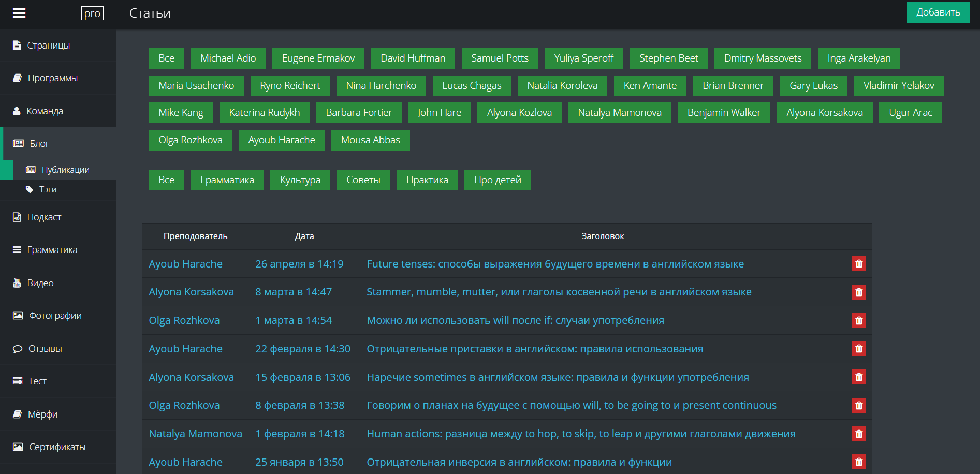
Task: Click the Публикации newspaper icon
Action: click(x=31, y=170)
